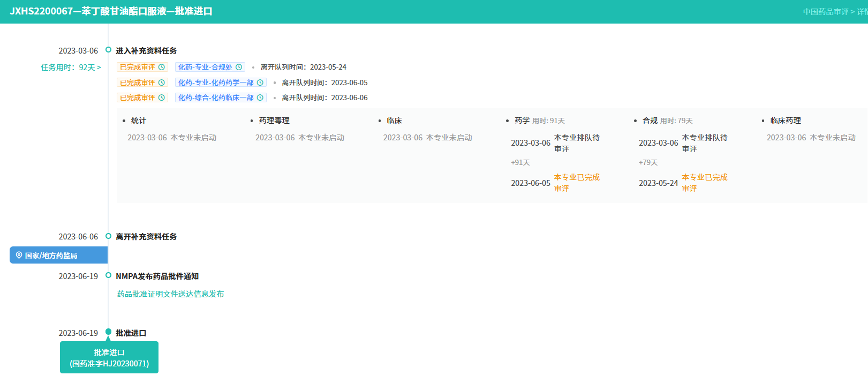The image size is (868, 383).
Task: Click the 合规 column header
Action: 650,121
